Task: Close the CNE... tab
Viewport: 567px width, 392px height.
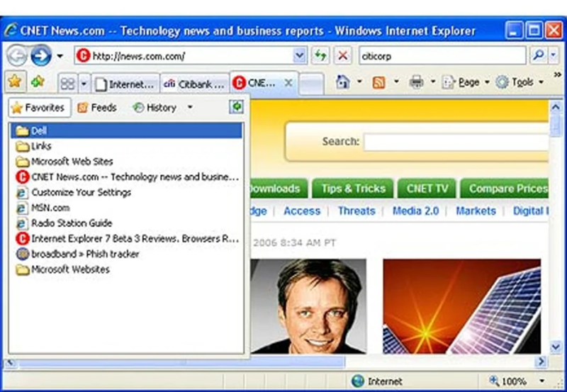Action: [288, 83]
